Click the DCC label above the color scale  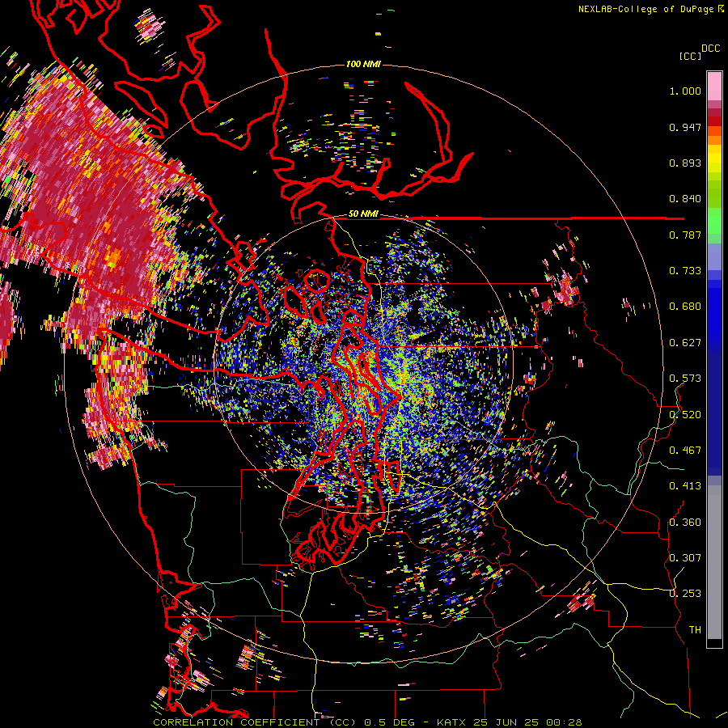(x=710, y=49)
